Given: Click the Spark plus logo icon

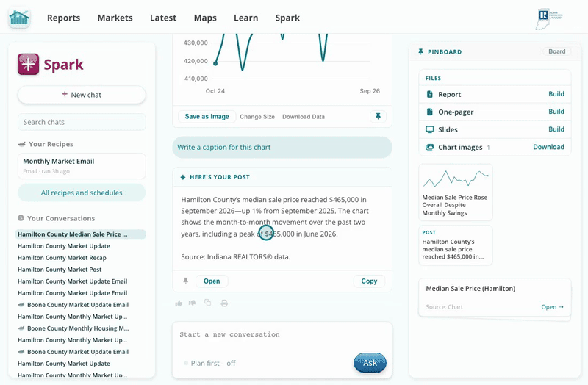Looking at the screenshot, I should click(28, 64).
